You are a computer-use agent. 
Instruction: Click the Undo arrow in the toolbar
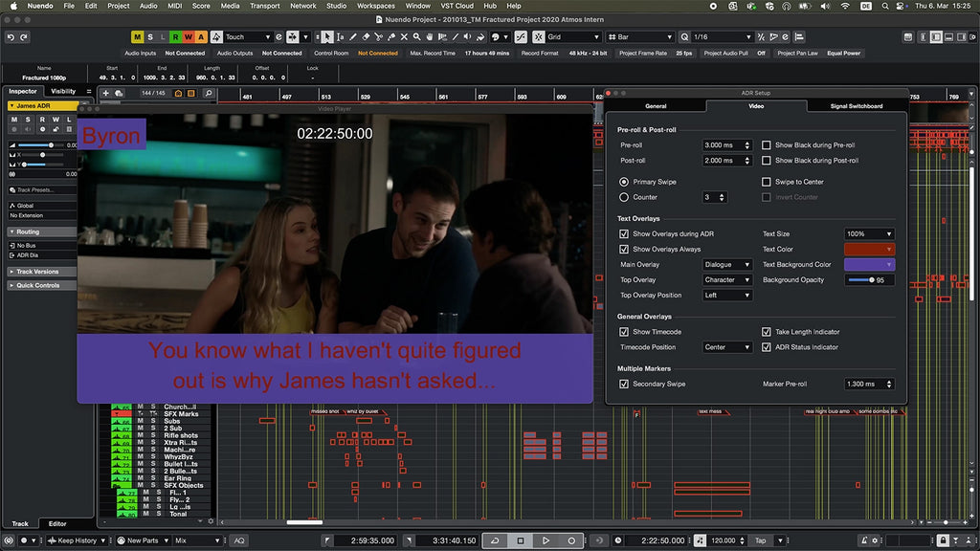[x=11, y=37]
